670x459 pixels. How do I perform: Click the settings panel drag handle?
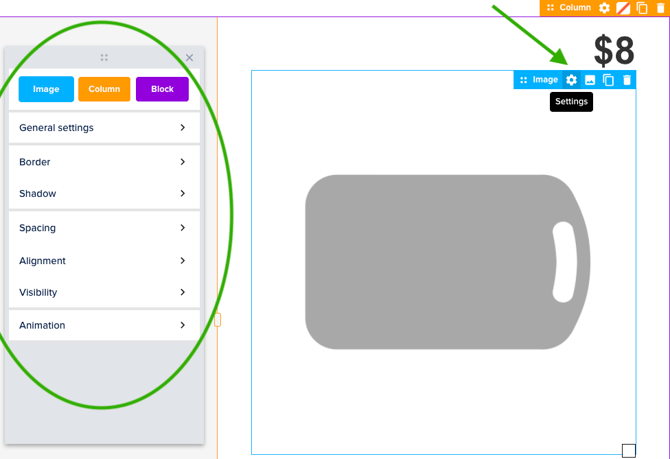[104, 57]
